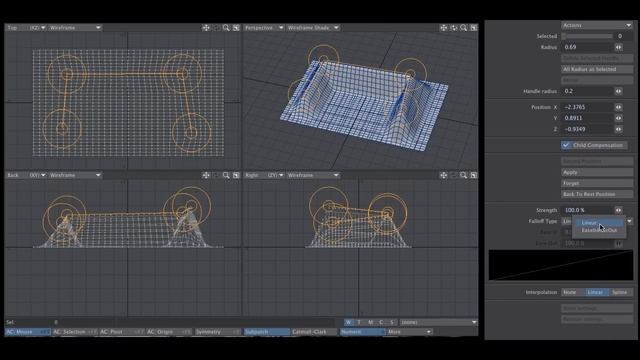Select C color map mode
The image size is (640, 360).
point(381,322)
